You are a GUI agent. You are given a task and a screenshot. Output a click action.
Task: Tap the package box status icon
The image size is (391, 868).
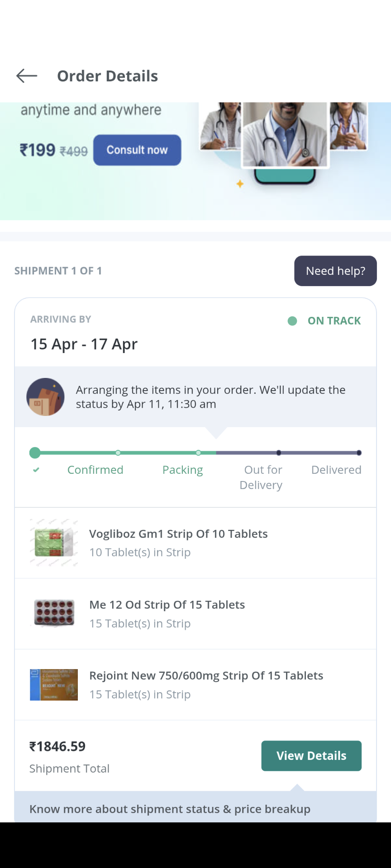click(45, 397)
